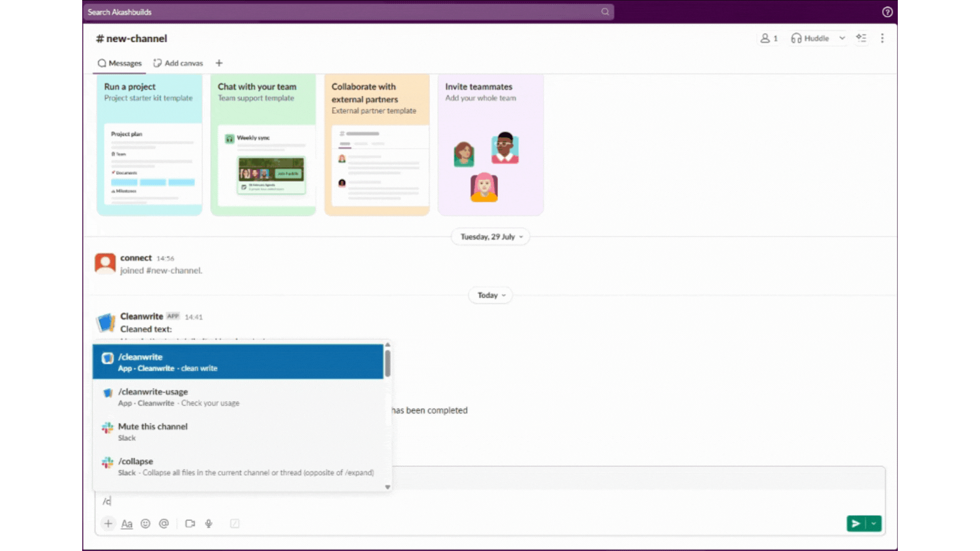The image size is (980, 551).
Task: Expand the Today date dropdown
Action: click(x=491, y=295)
